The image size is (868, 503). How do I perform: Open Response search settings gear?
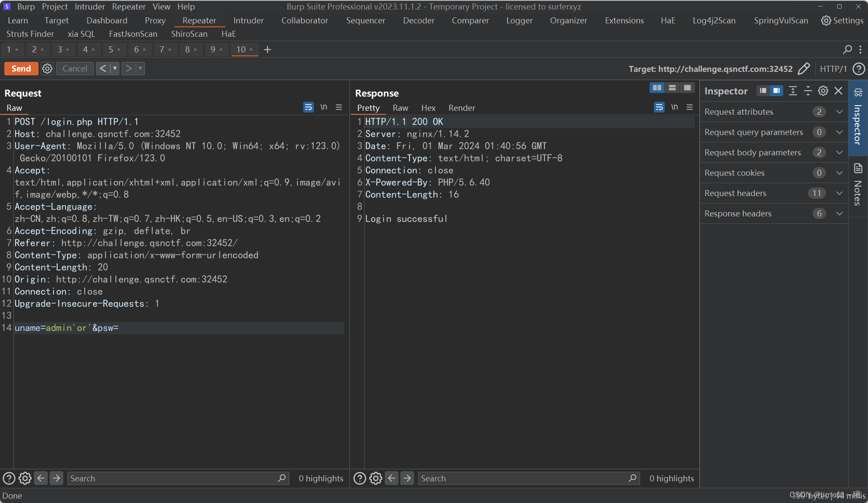pyautogui.click(x=376, y=478)
